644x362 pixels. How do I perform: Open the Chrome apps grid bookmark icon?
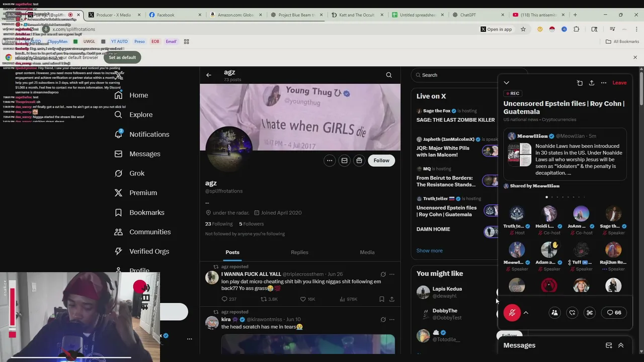coord(186,42)
